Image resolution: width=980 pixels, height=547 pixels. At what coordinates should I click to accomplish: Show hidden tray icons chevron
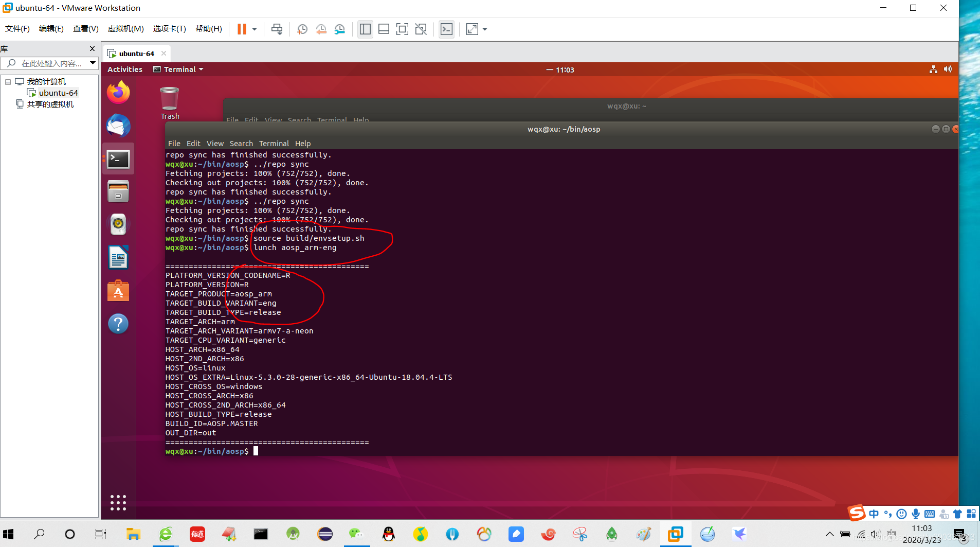pyautogui.click(x=829, y=534)
